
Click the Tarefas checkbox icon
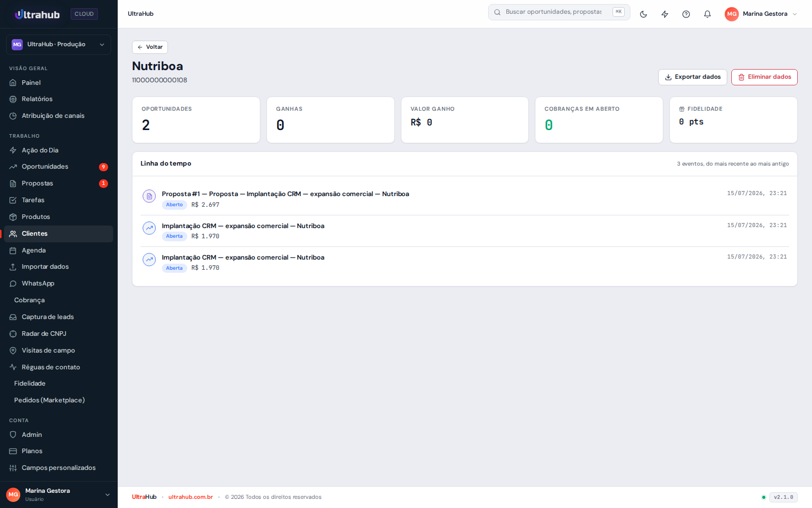13,200
